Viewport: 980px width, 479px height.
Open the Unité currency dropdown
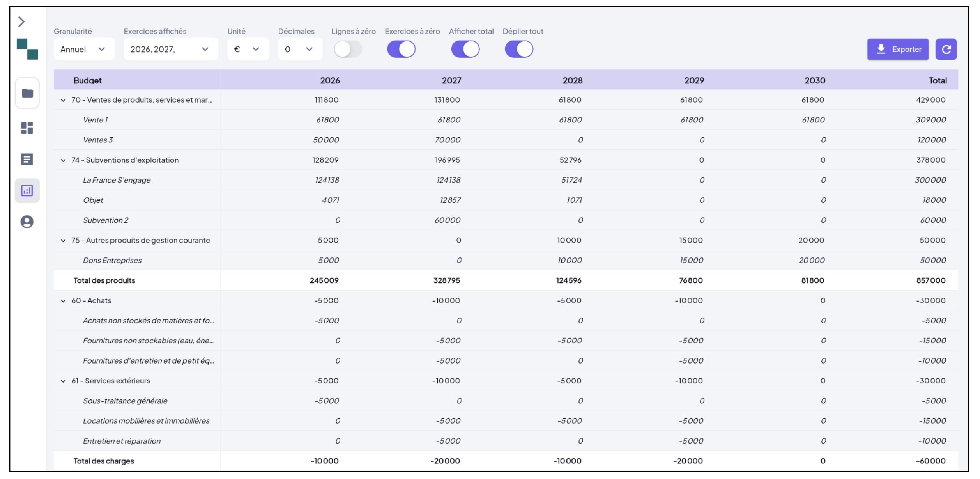pyautogui.click(x=248, y=49)
